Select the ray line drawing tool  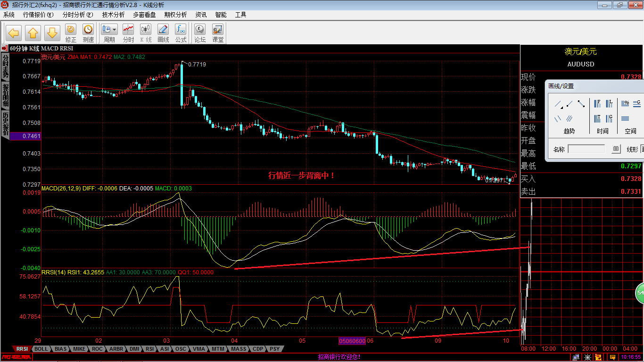(570, 104)
